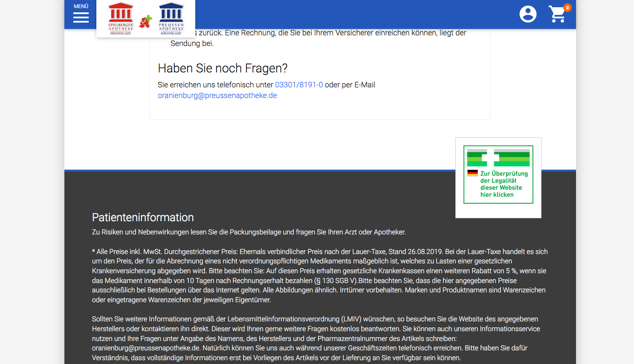This screenshot has width=634, height=364.
Task: Click the green cross legality logo
Action: 498,158
